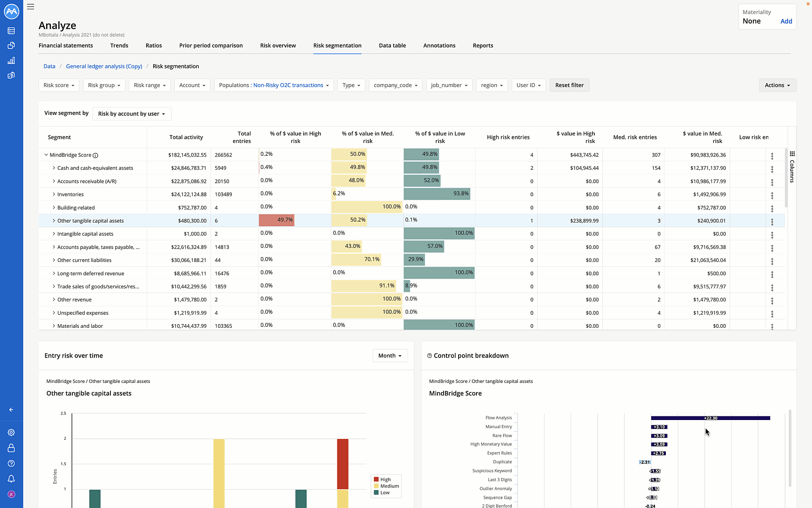The height and width of the screenshot is (508, 812).
Task: Switch to Trends tab
Action: 119,46
